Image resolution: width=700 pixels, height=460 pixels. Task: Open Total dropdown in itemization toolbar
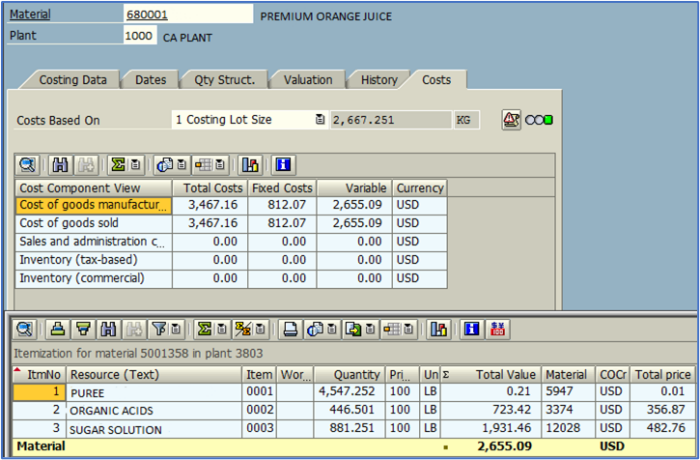coord(222,330)
